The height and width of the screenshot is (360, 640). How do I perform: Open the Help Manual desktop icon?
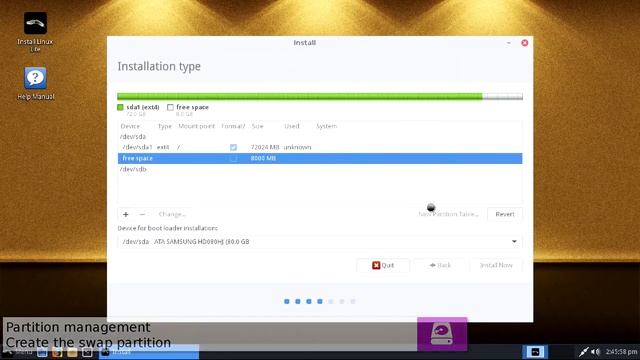pyautogui.click(x=36, y=84)
